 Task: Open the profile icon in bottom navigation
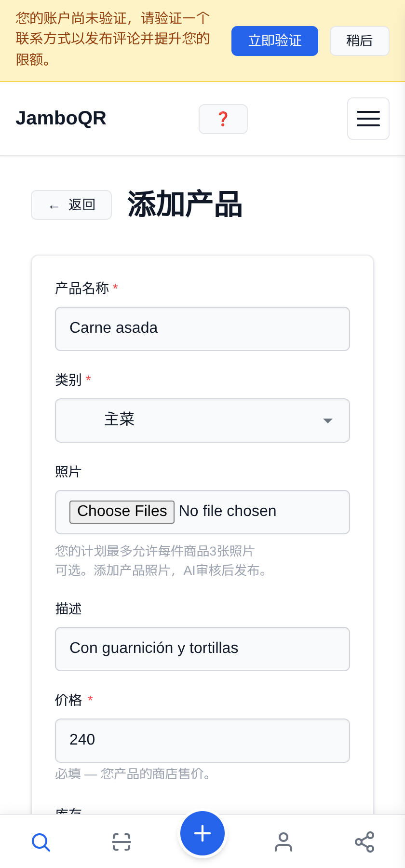coord(283,842)
